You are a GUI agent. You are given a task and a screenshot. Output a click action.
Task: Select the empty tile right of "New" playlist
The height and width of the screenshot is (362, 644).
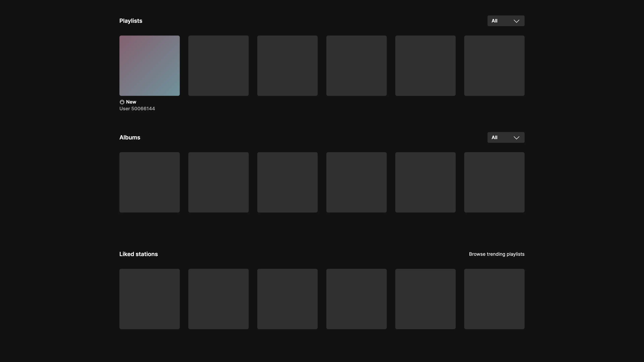[218, 66]
